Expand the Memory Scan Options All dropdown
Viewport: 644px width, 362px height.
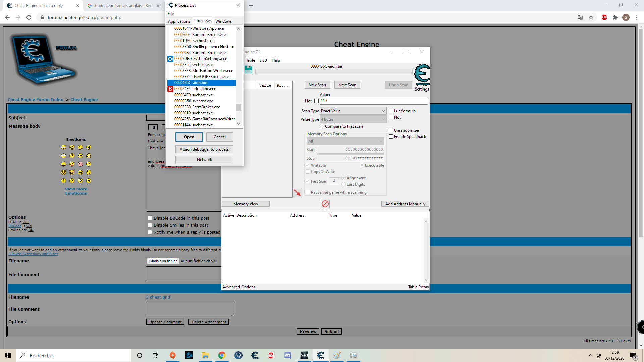pyautogui.click(x=345, y=141)
